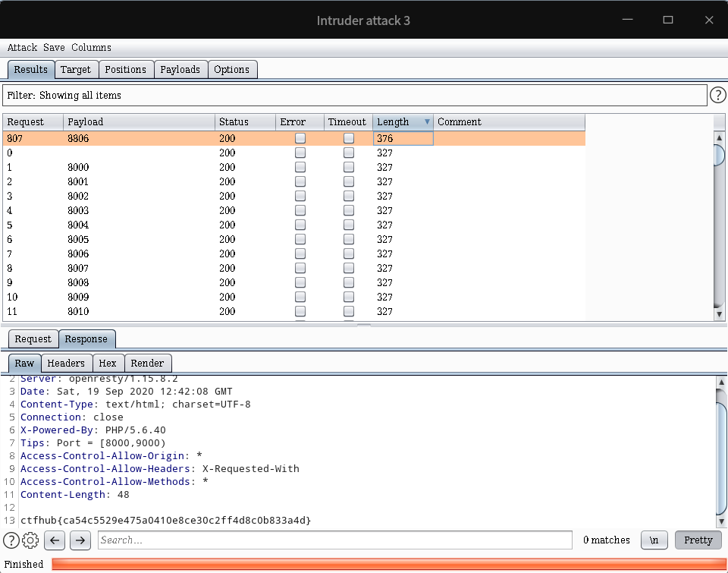Sort by the Status column header
The height and width of the screenshot is (573, 728).
click(245, 121)
